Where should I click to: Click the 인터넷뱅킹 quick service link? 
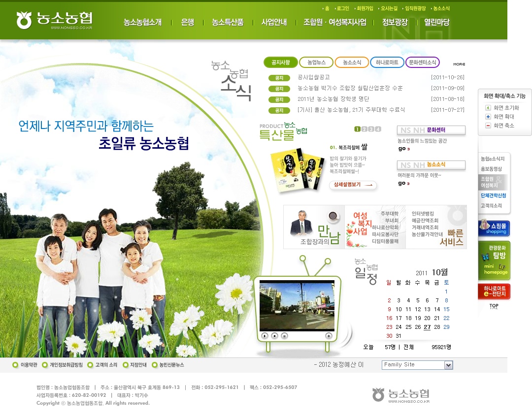pyautogui.click(x=423, y=214)
